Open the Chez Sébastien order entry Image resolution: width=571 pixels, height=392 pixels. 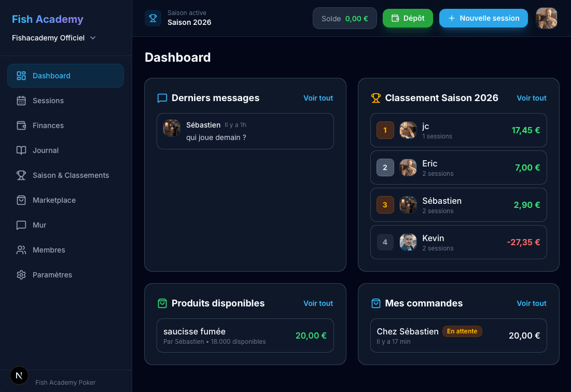[x=458, y=335]
